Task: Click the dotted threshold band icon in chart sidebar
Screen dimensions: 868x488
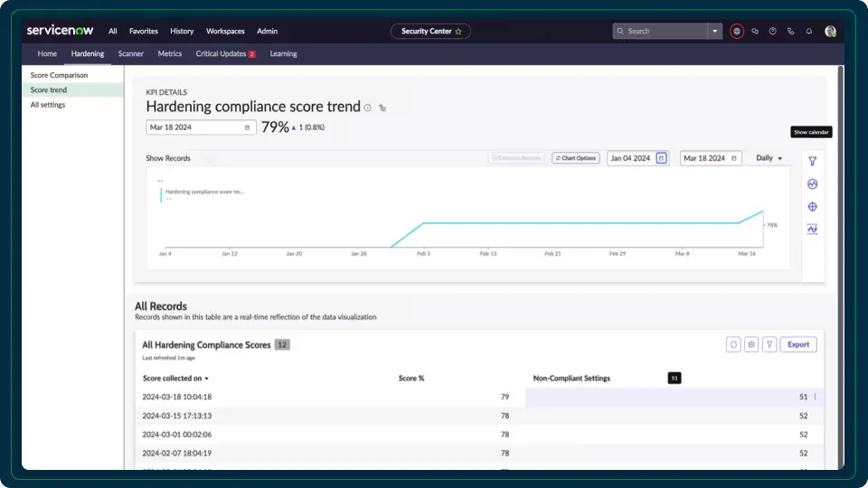Action: (x=812, y=229)
